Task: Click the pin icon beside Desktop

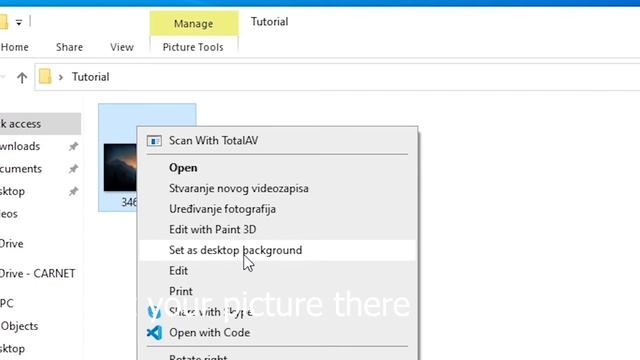Action: [x=73, y=191]
